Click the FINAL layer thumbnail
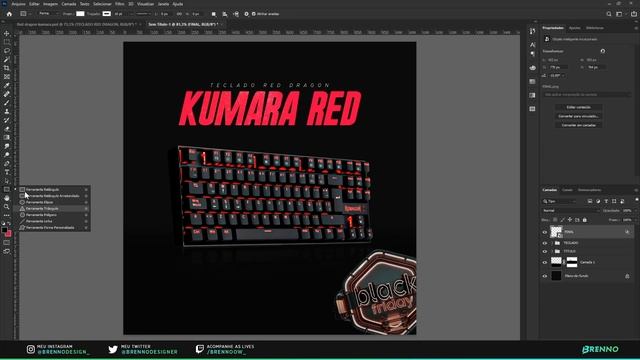640x360 pixels. (x=556, y=232)
